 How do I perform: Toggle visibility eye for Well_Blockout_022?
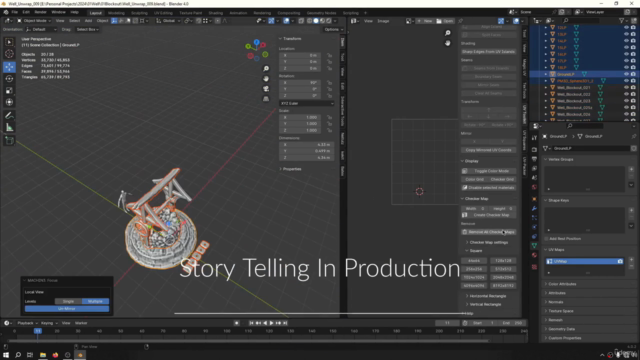pos(626,94)
